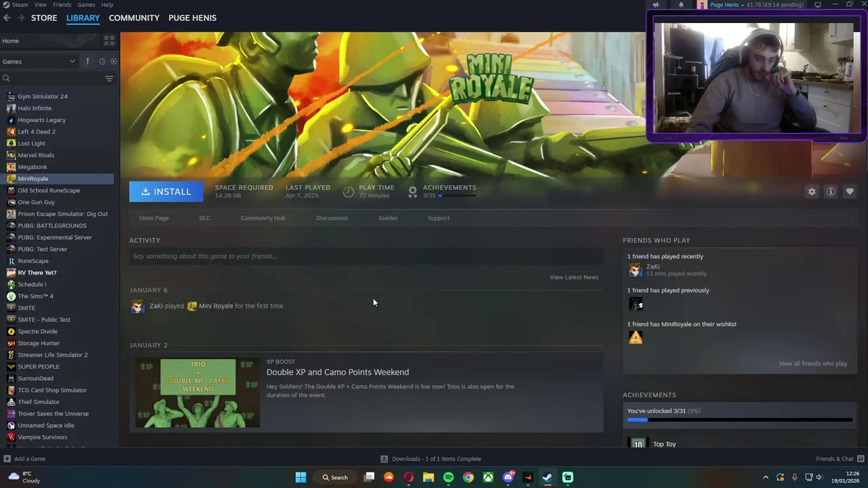Open MiniRoyale manage gear settings

coord(812,192)
